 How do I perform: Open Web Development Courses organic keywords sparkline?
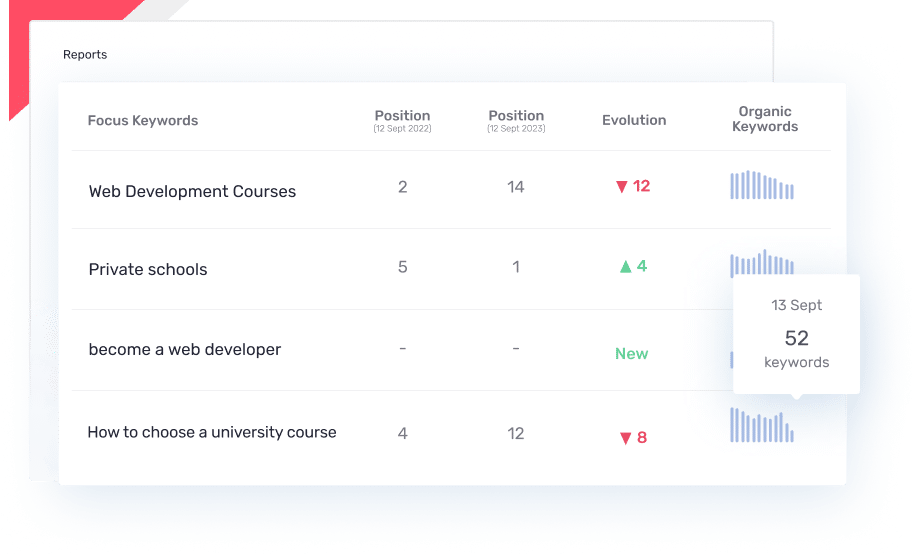(762, 185)
